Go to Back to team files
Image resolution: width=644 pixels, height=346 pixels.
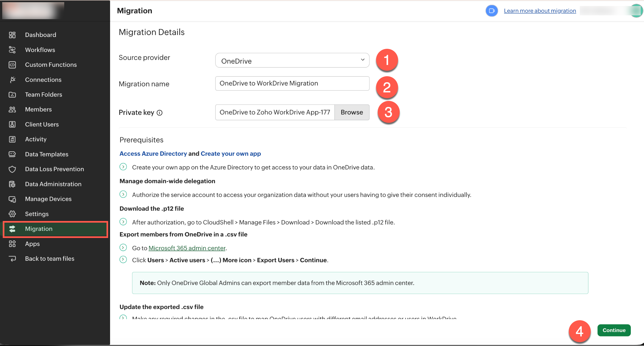click(x=49, y=259)
